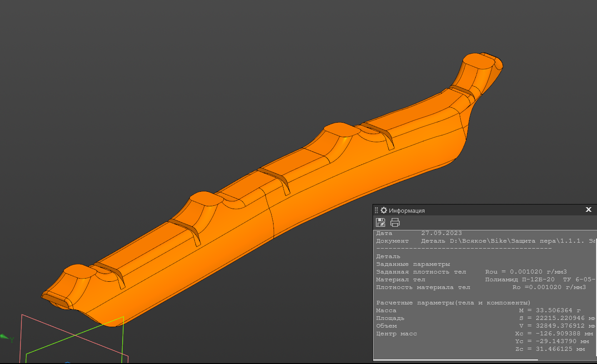Click the mass value 'M = 33.506364 г'
Screen dimensions: 597x364
(x=550, y=310)
